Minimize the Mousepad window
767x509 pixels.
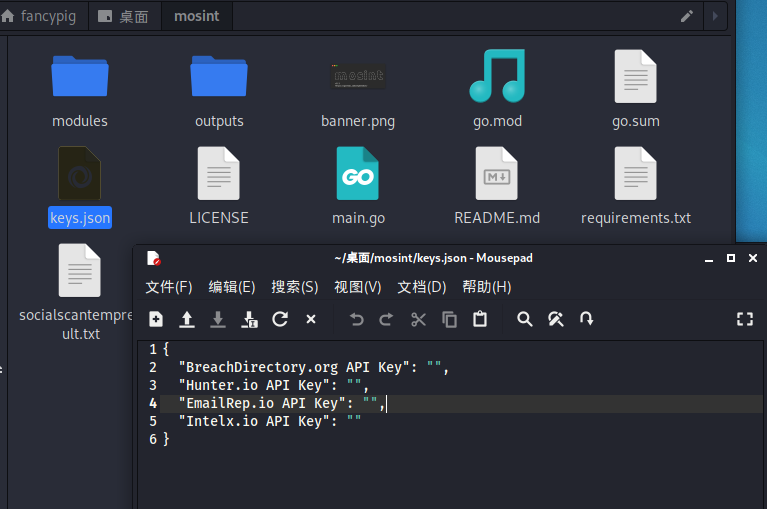pyautogui.click(x=708, y=259)
